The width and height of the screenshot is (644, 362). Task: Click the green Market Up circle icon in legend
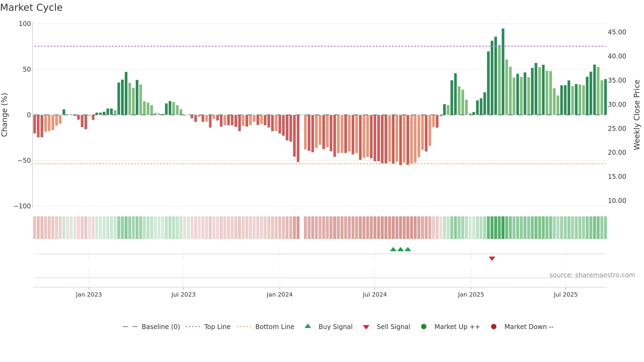point(424,327)
